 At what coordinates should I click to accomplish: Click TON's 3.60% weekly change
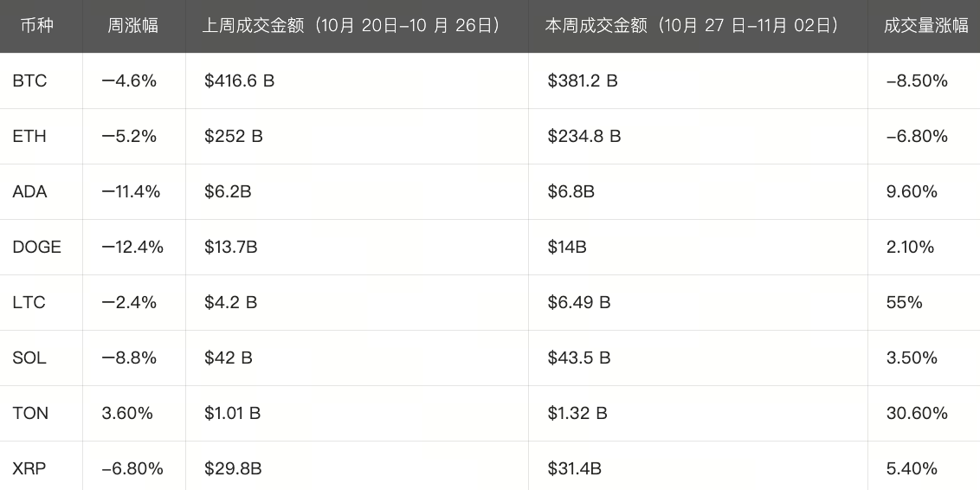tap(127, 414)
